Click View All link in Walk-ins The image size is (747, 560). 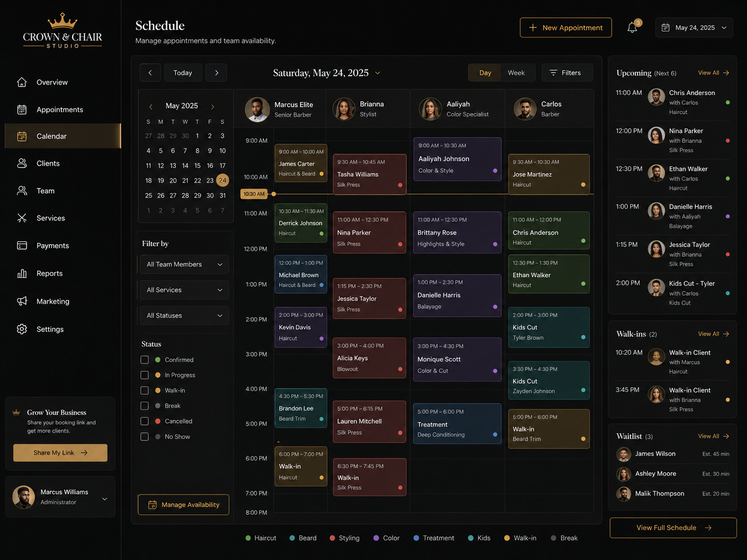click(x=713, y=334)
